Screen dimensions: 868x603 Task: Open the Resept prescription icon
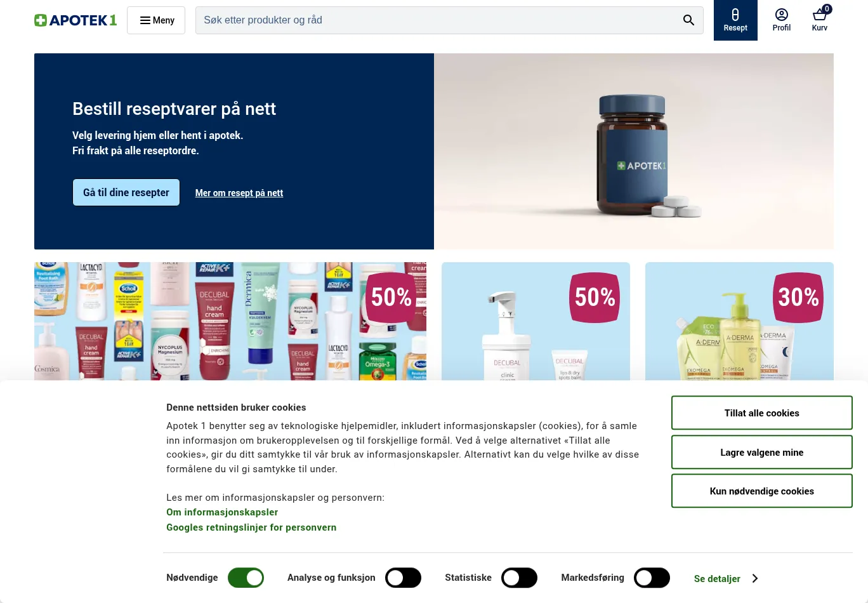tap(735, 20)
